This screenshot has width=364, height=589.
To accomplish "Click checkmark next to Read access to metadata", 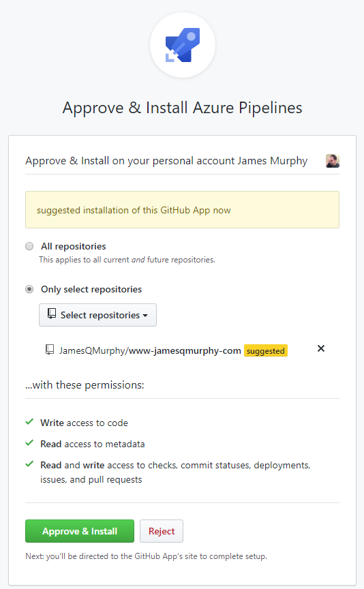I will 30,443.
